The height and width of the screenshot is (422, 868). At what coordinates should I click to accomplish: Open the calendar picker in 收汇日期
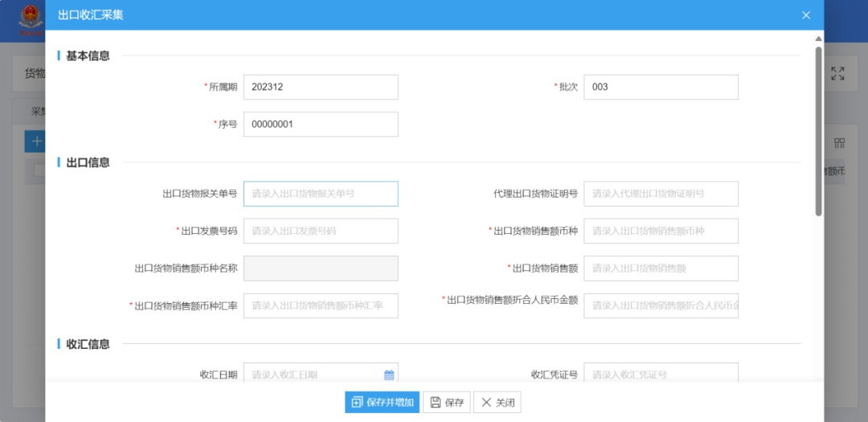click(x=389, y=375)
